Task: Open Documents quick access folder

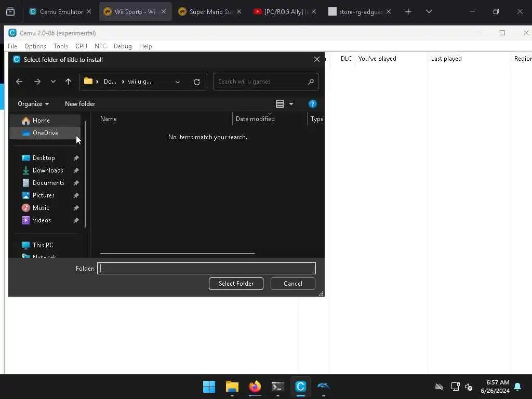Action: [x=48, y=183]
